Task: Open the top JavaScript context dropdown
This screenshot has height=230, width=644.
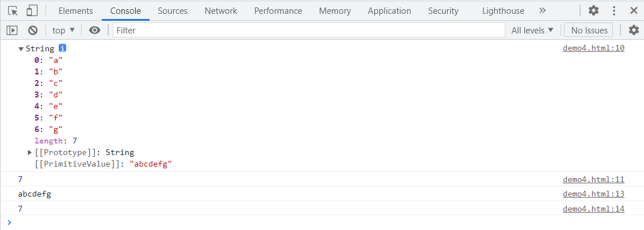Action: (64, 30)
